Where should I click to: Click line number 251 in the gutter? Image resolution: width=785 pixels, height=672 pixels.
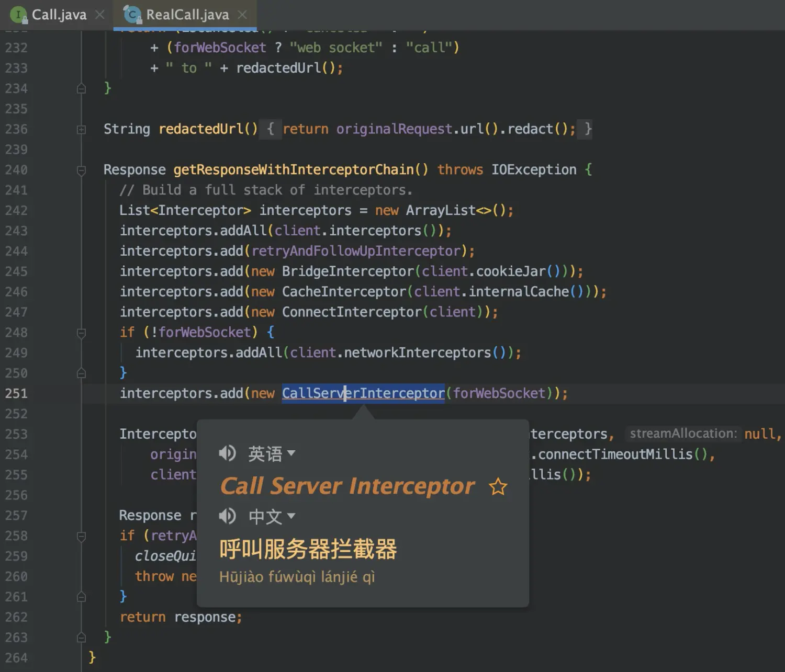pyautogui.click(x=16, y=393)
